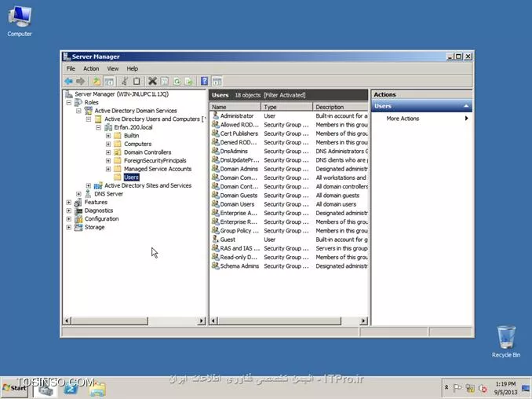
Task: Select the Administrator user icon
Action: point(216,115)
